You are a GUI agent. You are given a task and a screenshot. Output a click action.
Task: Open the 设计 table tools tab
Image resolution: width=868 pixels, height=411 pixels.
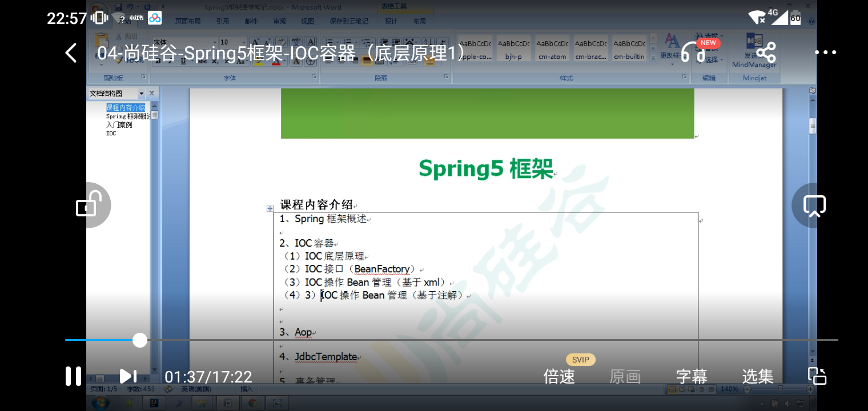click(391, 21)
